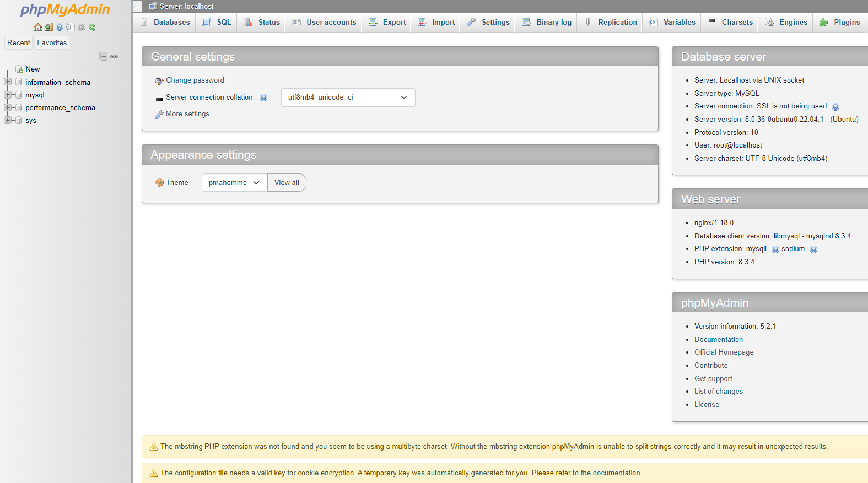Screen dimensions: 868x483
Task: Click the List of changes link
Action: tap(719, 392)
